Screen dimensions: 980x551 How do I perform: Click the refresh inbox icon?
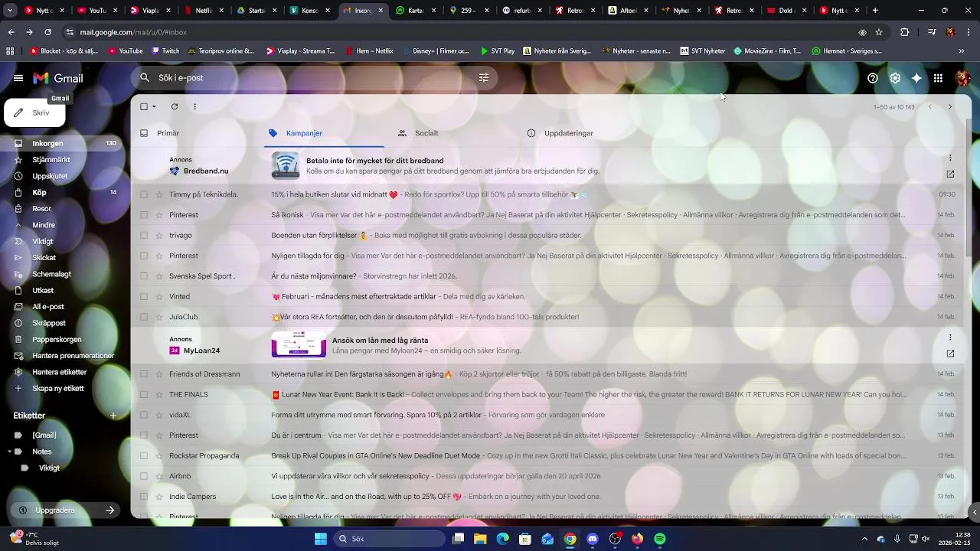coord(175,106)
